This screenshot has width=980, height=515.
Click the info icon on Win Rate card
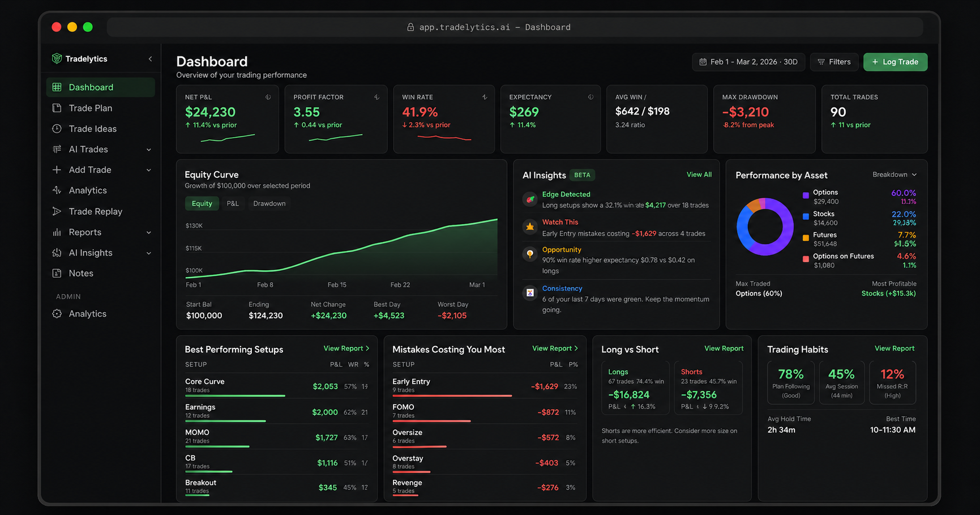tap(485, 97)
